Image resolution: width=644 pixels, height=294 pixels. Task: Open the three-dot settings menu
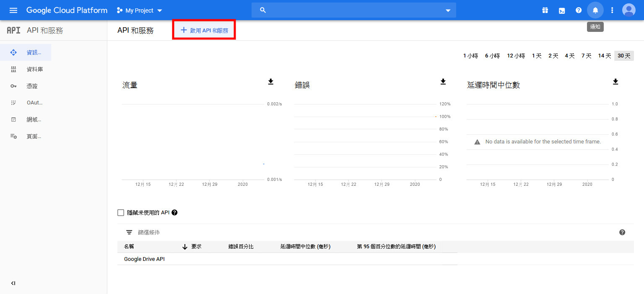(612, 10)
